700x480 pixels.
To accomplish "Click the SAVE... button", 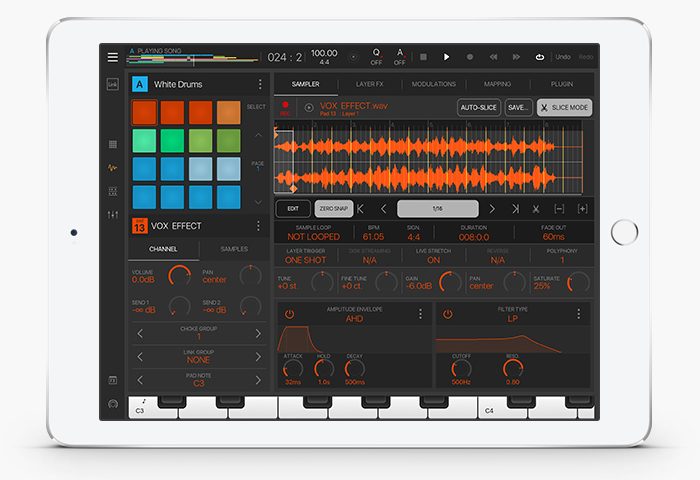I will click(x=518, y=108).
